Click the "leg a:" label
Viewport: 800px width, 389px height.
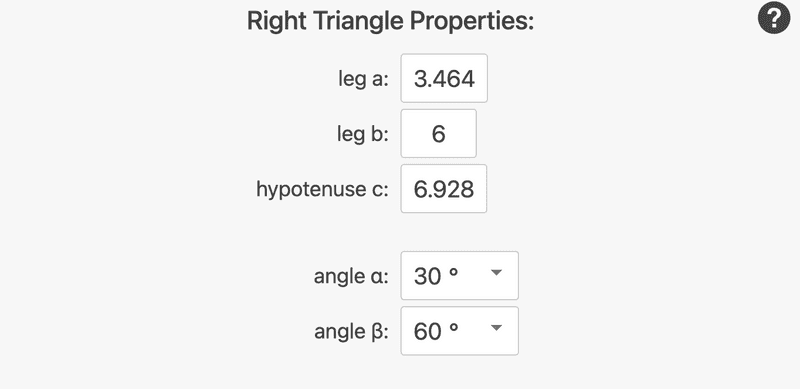[x=363, y=79]
